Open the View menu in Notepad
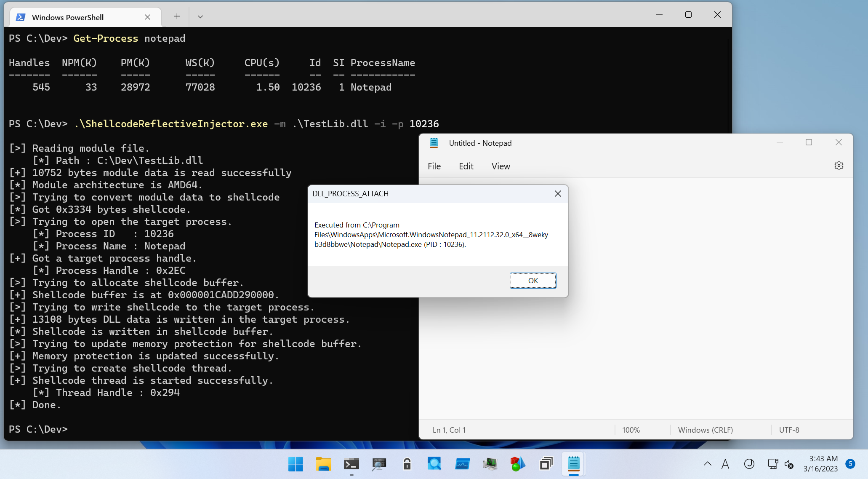This screenshot has width=868, height=479. coord(501,166)
